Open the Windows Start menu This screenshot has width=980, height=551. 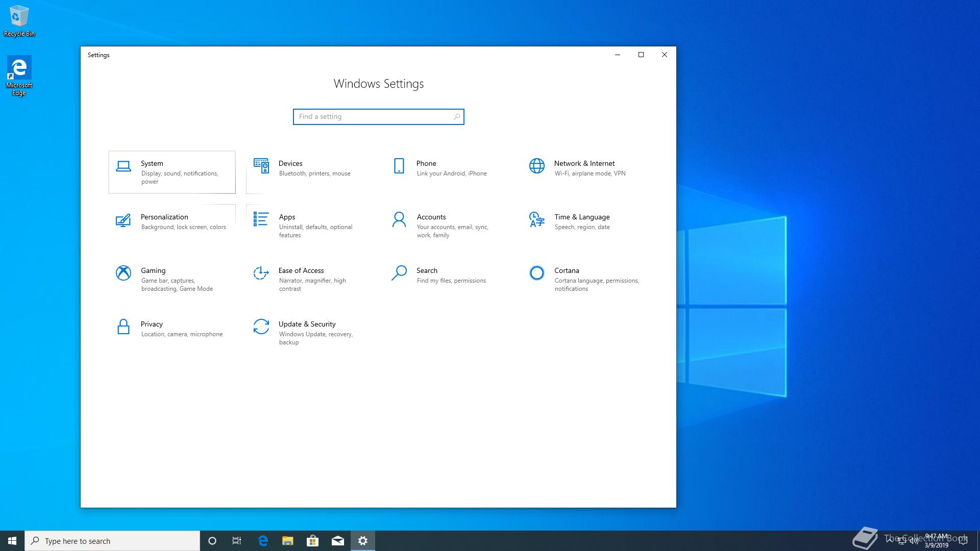pos(12,541)
